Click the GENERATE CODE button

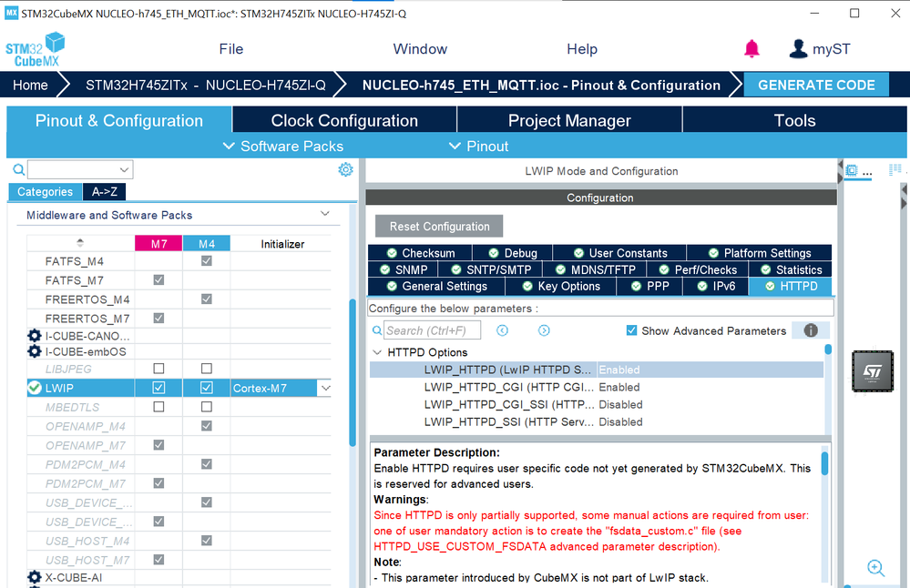click(816, 86)
